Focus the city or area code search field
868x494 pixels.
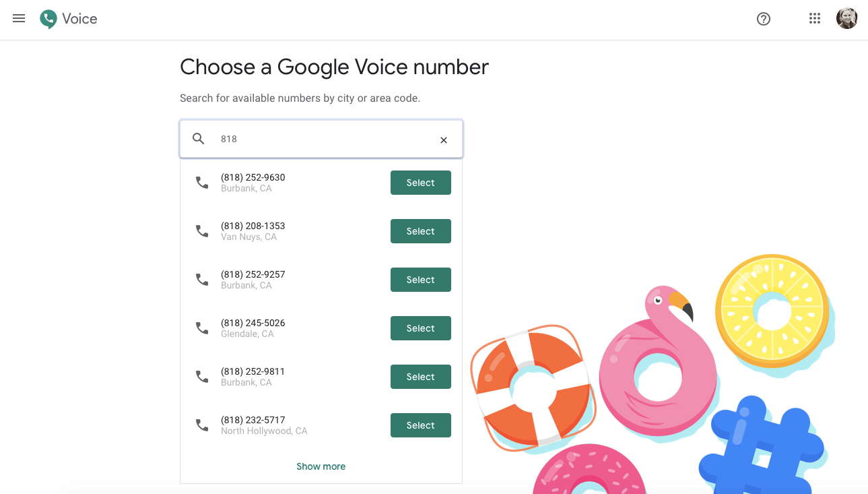(323, 139)
